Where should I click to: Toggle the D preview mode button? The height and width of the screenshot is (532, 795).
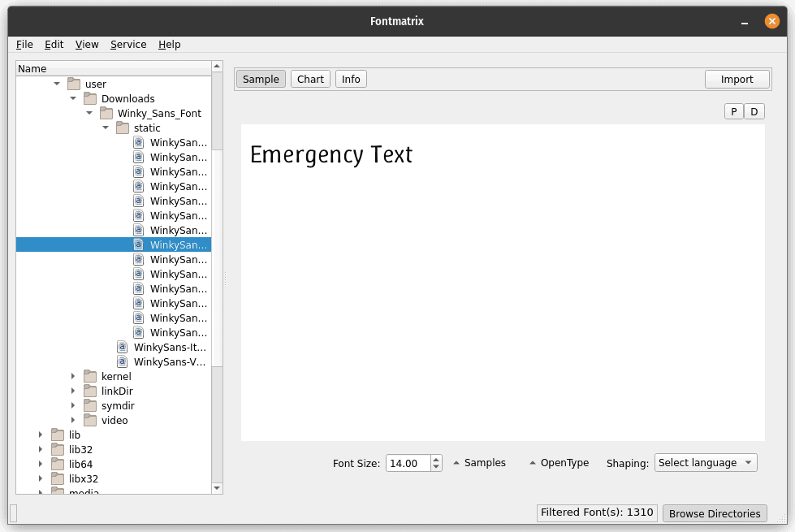click(x=754, y=110)
